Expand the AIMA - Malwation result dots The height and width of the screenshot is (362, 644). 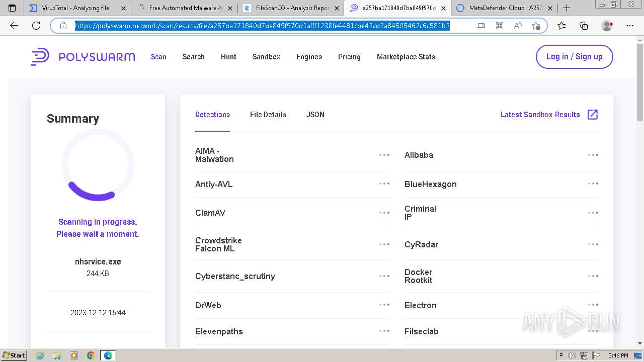384,155
